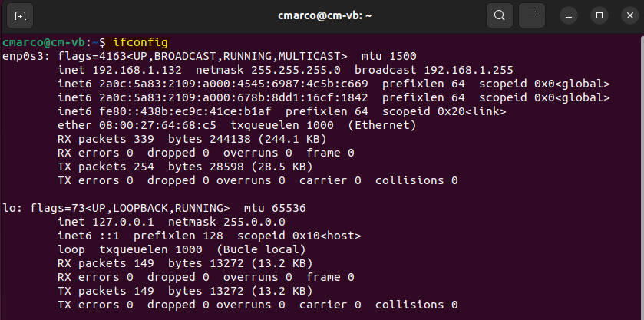Click the cmarco@cm-vb prompt text
Viewport: 644px width, 320px height.
pos(45,41)
